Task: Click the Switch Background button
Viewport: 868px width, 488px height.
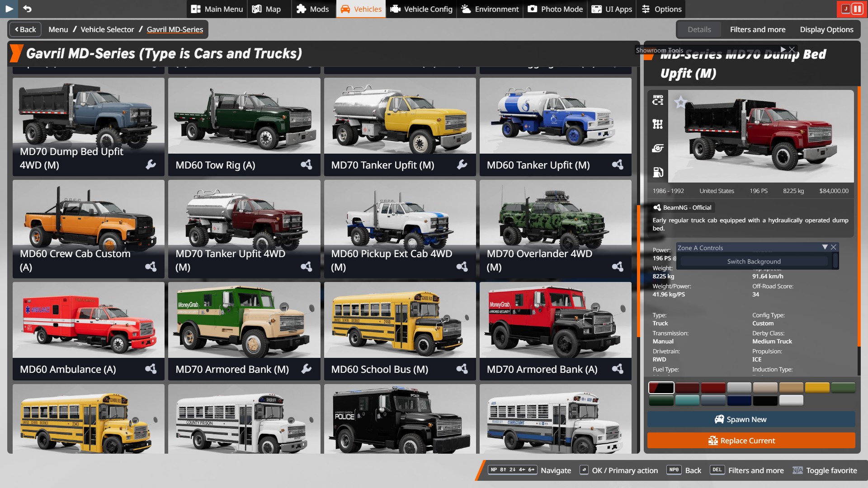Action: tap(754, 262)
